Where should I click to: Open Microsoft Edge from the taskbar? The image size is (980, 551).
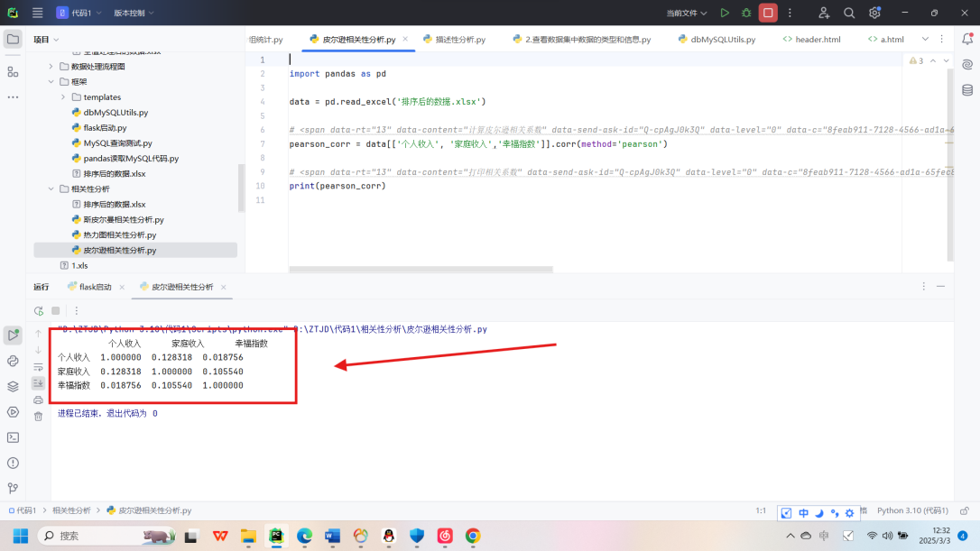304,536
